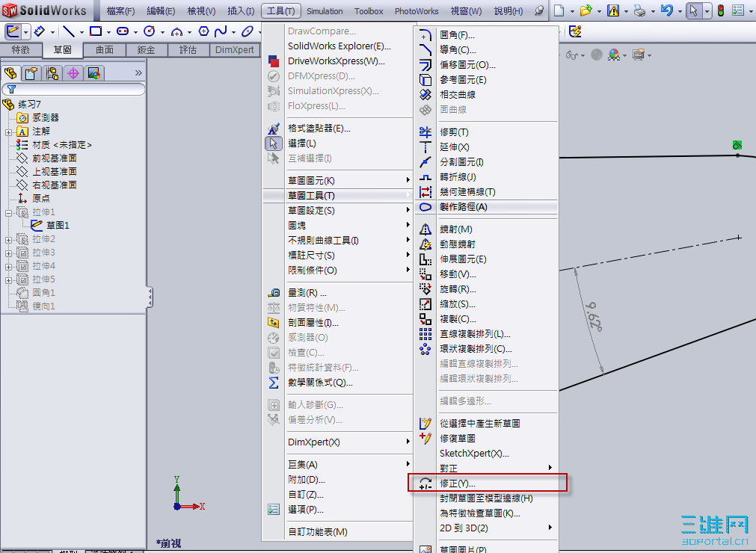Click repair sketch icon 修復草圖
Screen dimensions: 756x553
[x=425, y=439]
